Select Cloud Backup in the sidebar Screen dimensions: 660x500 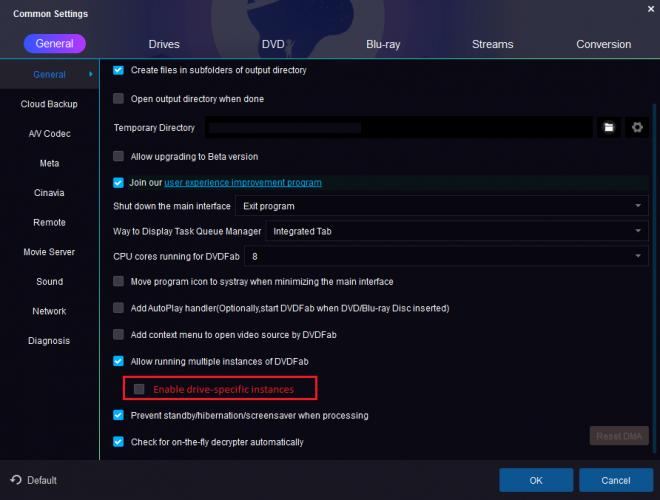click(49, 104)
